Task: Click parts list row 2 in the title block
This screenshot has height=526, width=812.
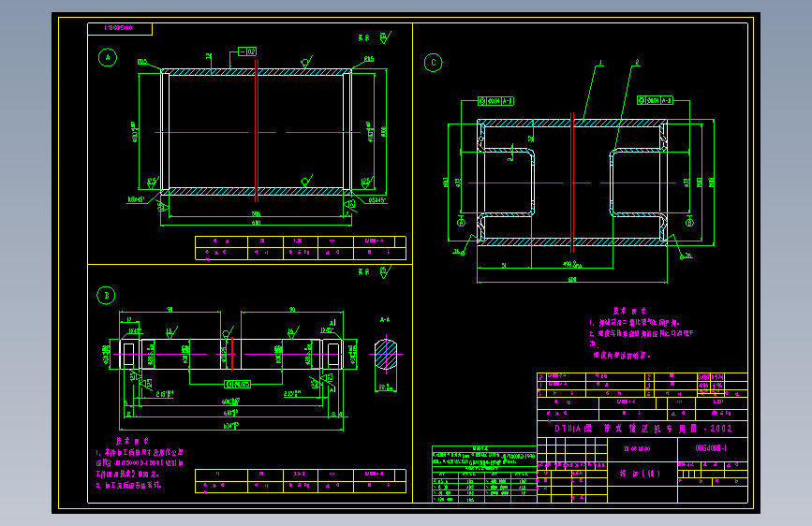Action: click(x=642, y=377)
